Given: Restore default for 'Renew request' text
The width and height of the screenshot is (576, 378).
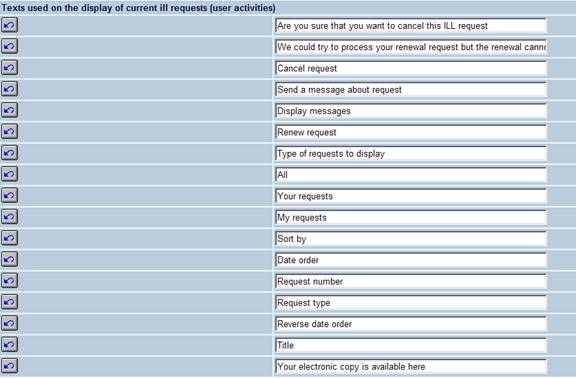Looking at the screenshot, I should tap(9, 132).
